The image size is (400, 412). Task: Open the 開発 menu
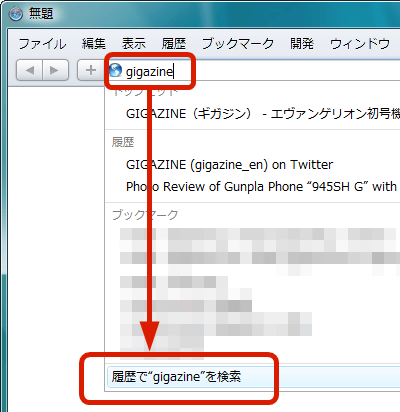[x=302, y=44]
